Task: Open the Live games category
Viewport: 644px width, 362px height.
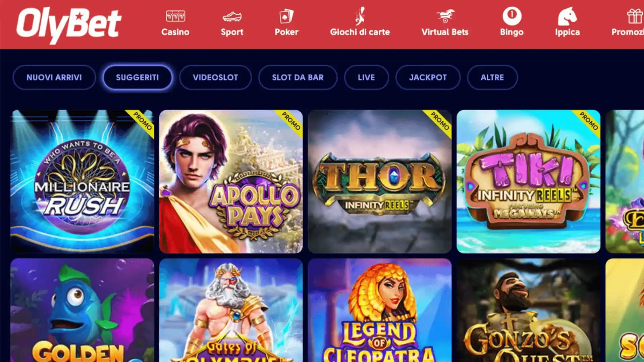Action: (x=366, y=77)
